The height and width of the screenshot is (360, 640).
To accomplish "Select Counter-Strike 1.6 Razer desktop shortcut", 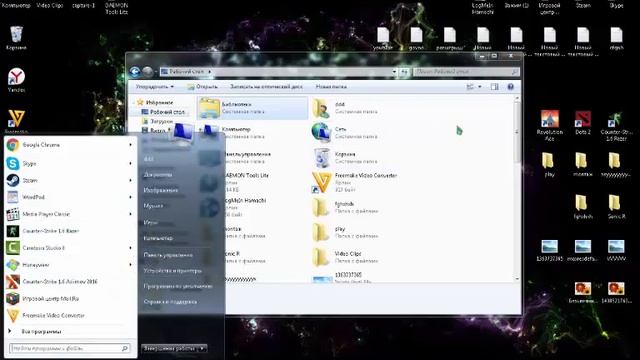I will point(616,125).
